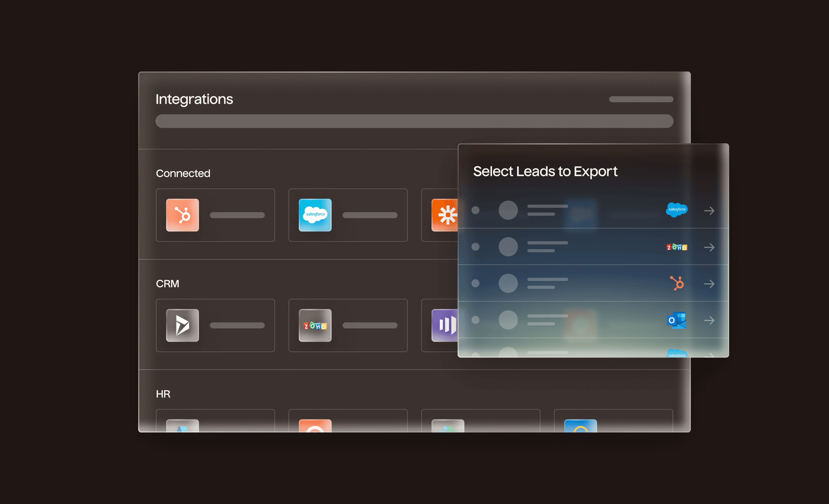
Task: Select radio button on Salesforce lead row
Action: pos(475,210)
